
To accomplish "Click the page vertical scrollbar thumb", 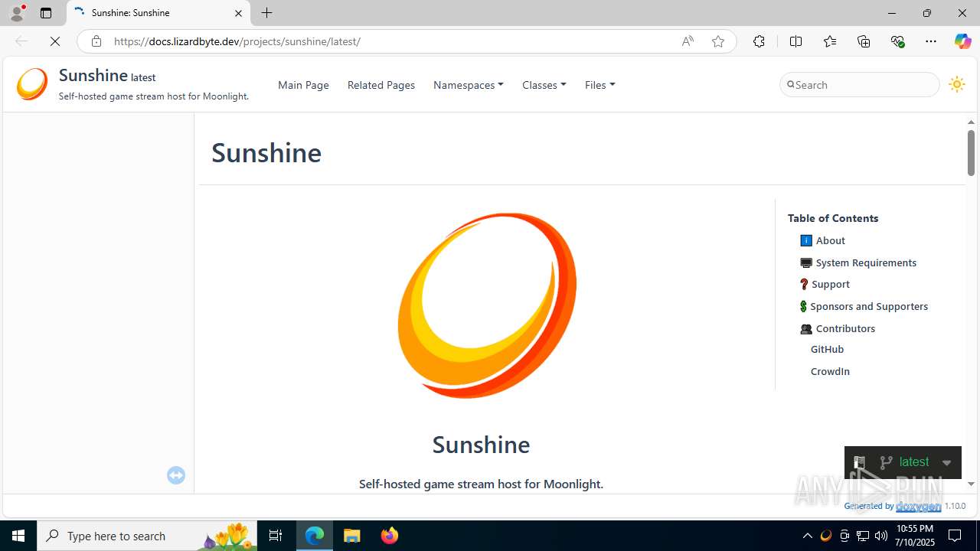I will (x=971, y=152).
